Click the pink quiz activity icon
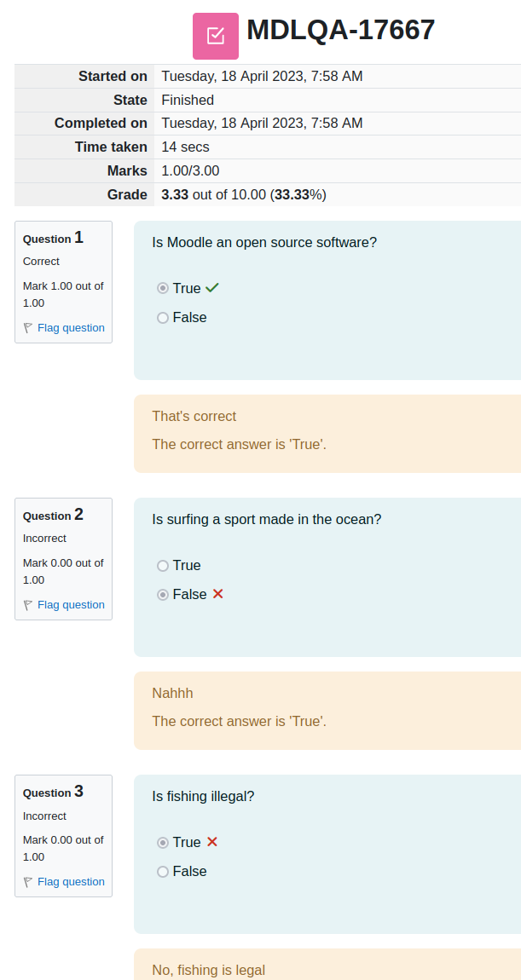 [215, 36]
